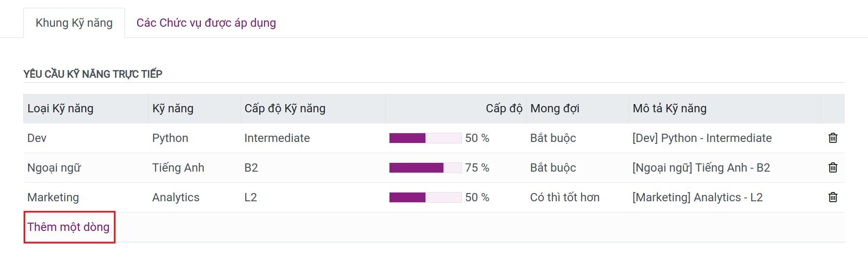Image resolution: width=868 pixels, height=264 pixels.
Task: Delete the Python skill row
Action: 833,138
